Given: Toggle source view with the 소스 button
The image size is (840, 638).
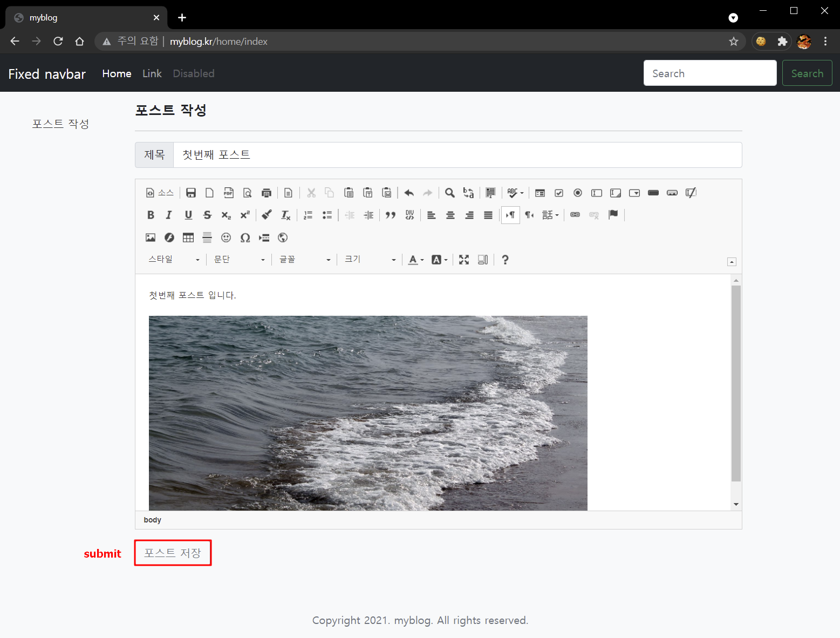Looking at the screenshot, I should click(x=160, y=193).
